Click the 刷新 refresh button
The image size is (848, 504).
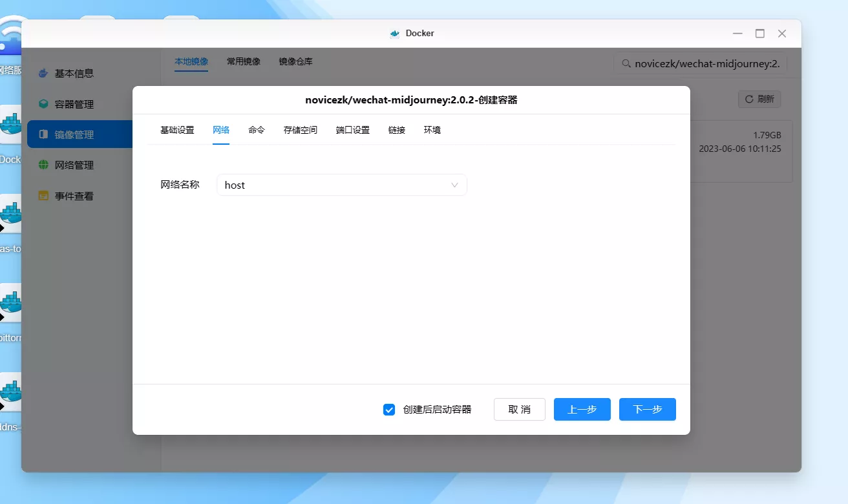pyautogui.click(x=759, y=99)
